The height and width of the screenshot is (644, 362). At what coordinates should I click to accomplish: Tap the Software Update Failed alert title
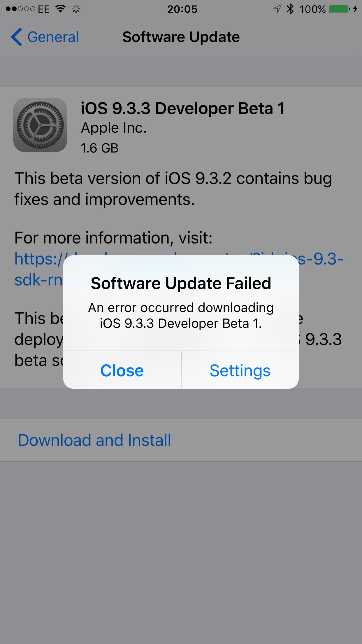click(181, 283)
